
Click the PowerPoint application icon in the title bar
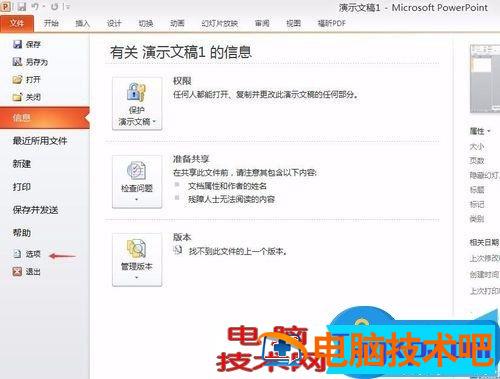pos(6,6)
